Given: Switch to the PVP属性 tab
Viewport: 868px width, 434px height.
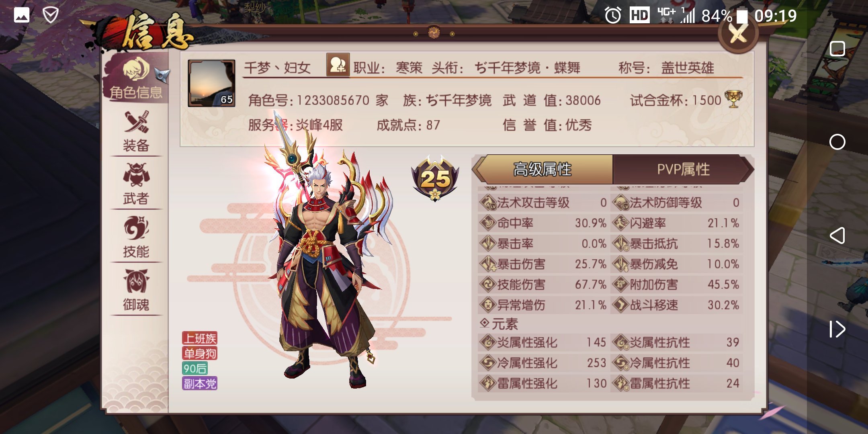Looking at the screenshot, I should (683, 169).
